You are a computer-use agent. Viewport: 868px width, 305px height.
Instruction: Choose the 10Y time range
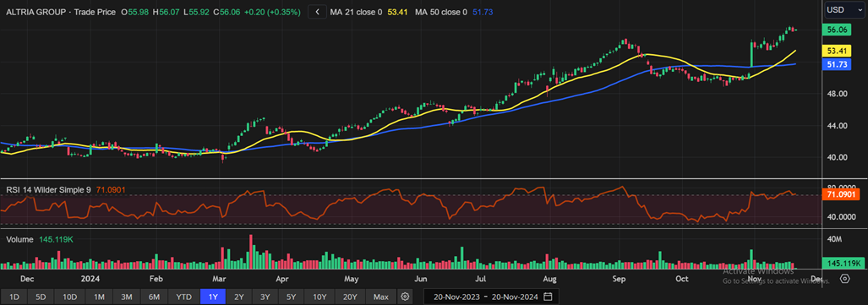[x=319, y=297]
